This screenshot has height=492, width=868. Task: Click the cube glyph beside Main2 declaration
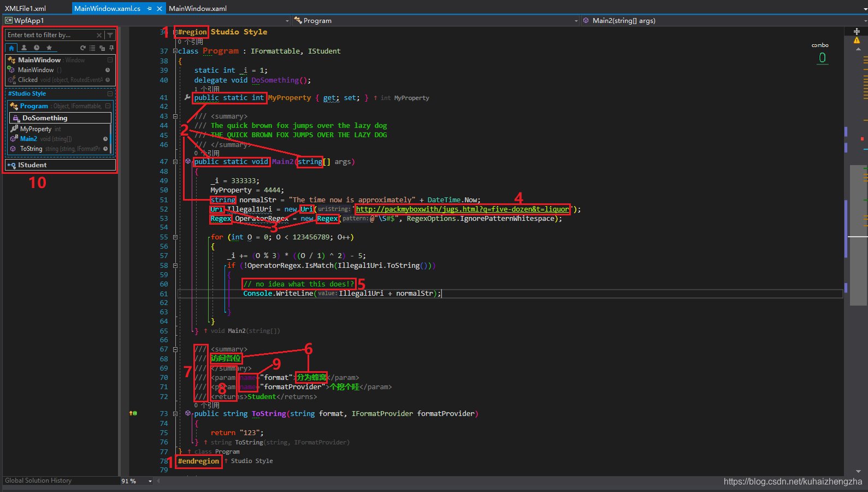pos(188,161)
